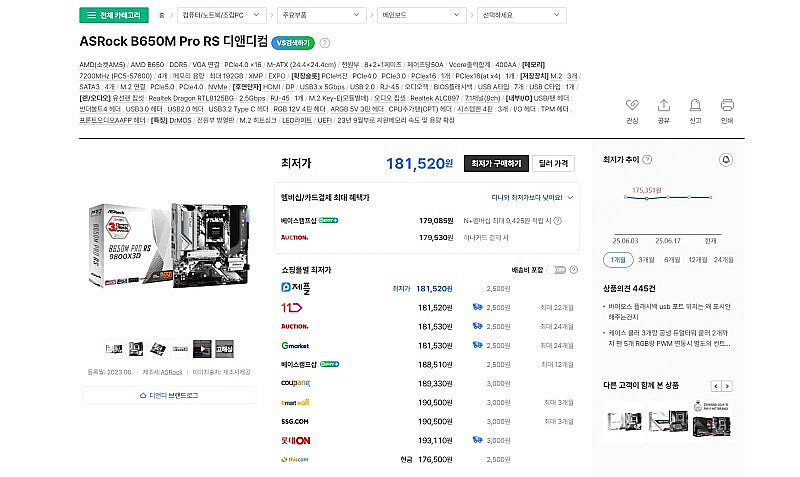The height and width of the screenshot is (477, 800).
Task: Open 상품의견 445건 heading
Action: [629, 288]
